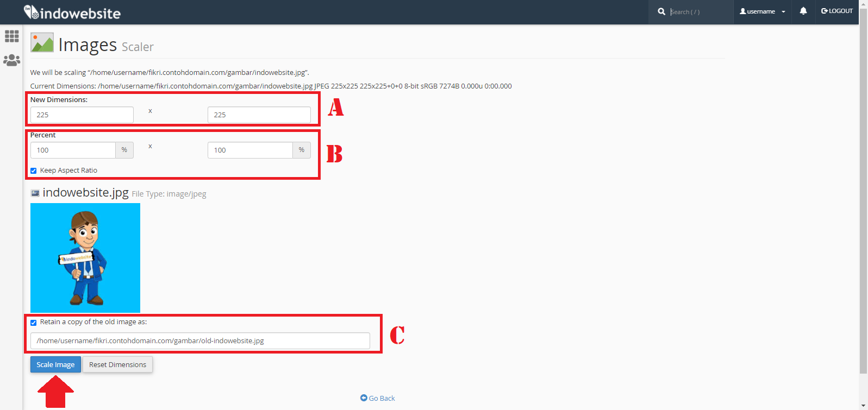Edit the old image copy path field
Image resolution: width=868 pixels, height=410 pixels.
200,341
